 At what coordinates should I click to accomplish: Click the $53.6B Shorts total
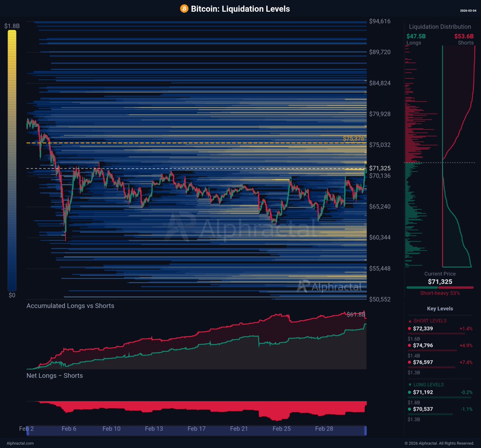(x=464, y=36)
